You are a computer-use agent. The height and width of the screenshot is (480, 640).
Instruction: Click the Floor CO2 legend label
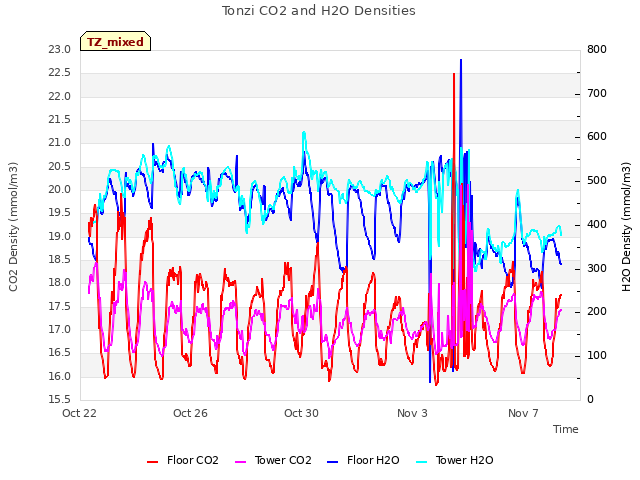[x=193, y=460]
